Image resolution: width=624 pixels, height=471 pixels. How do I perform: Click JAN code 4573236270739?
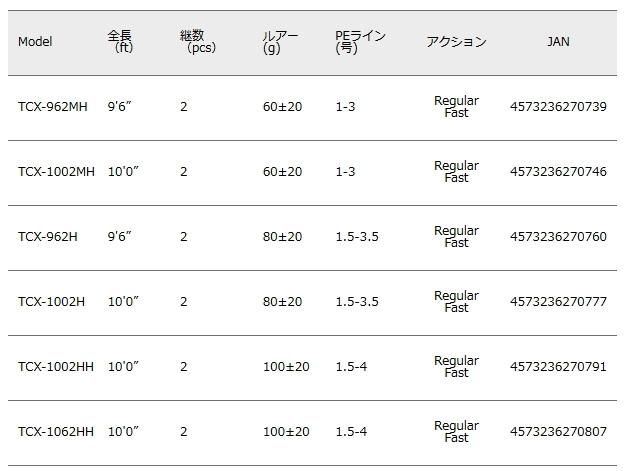point(558,107)
